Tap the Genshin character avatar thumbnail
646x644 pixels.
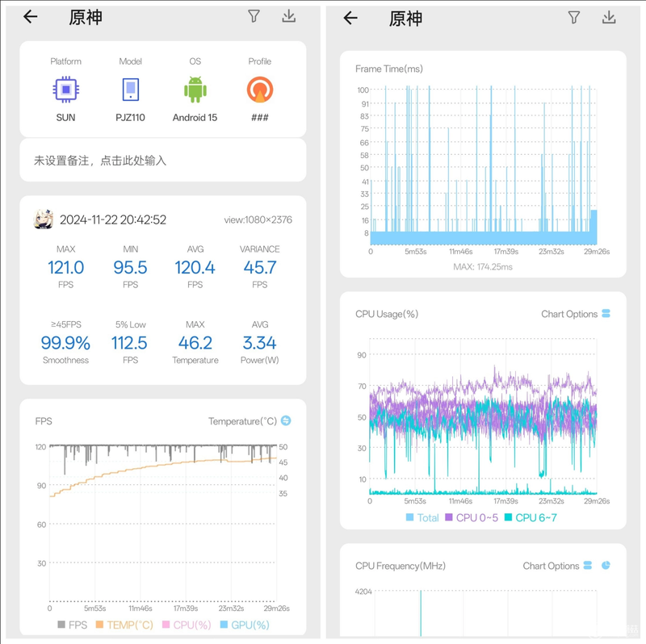coord(44,219)
